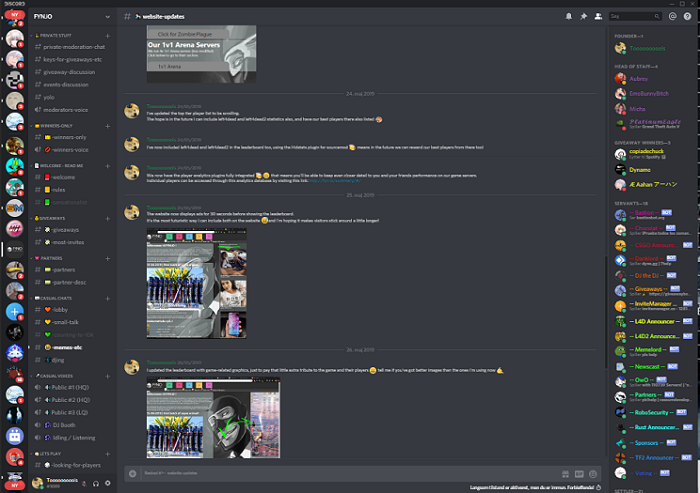This screenshot has width=700, height=493.
Task: Click InviteManager bot's orange avatar
Action: point(620,306)
